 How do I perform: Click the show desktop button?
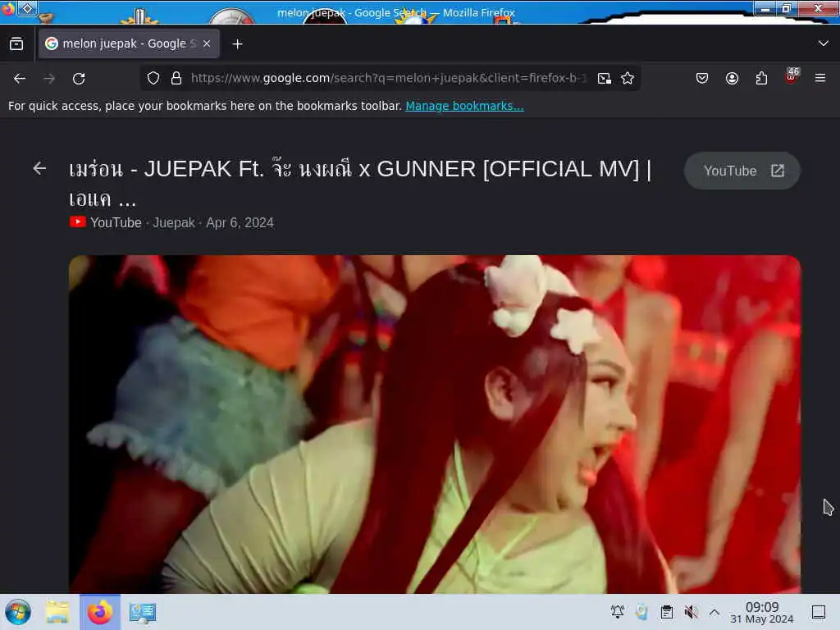[819, 612]
